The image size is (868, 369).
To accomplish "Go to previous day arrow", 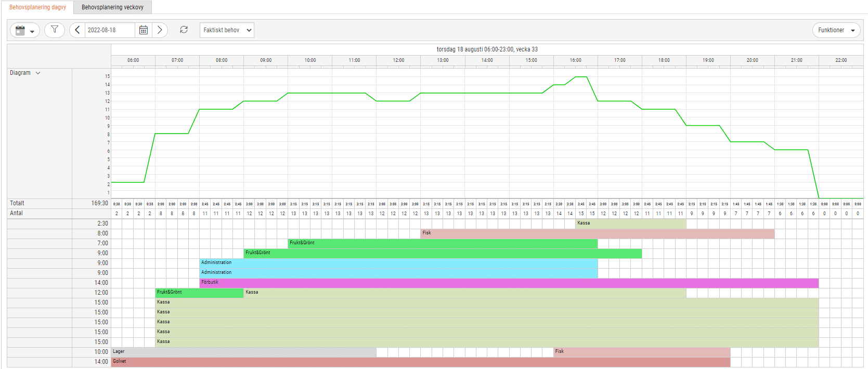I will 77,30.
